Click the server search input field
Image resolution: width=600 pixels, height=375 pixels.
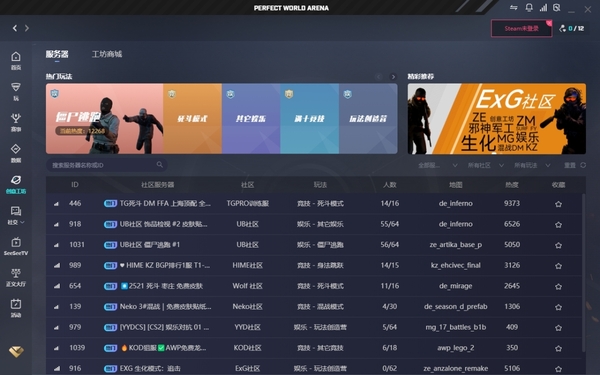click(x=107, y=165)
